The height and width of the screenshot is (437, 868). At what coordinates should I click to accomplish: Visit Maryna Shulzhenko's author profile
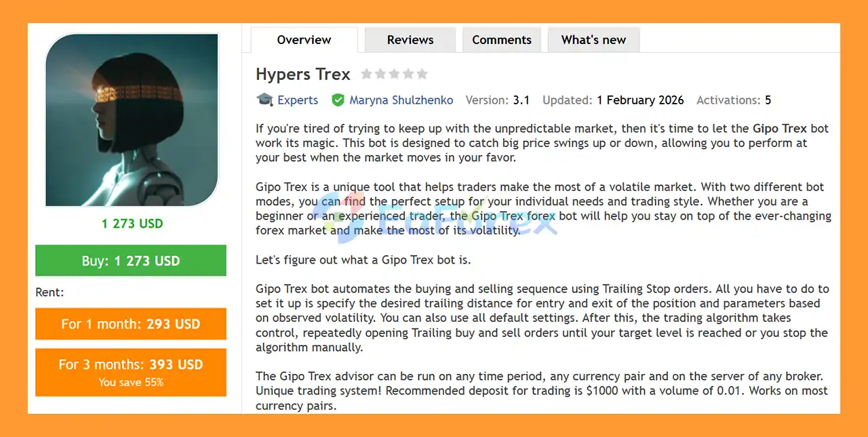click(401, 100)
